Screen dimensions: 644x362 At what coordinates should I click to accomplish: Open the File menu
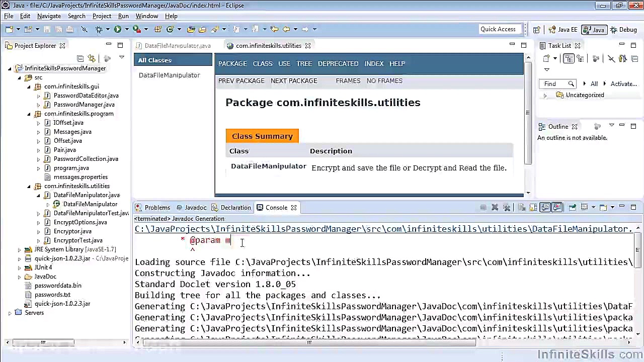click(9, 16)
